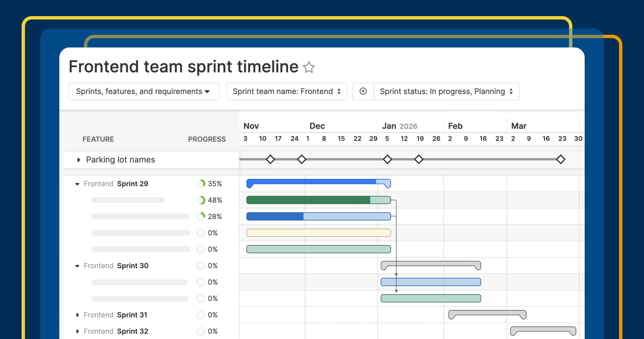This screenshot has height=339, width=644.
Task: Click the Sprint 32 name link
Action: [132, 331]
